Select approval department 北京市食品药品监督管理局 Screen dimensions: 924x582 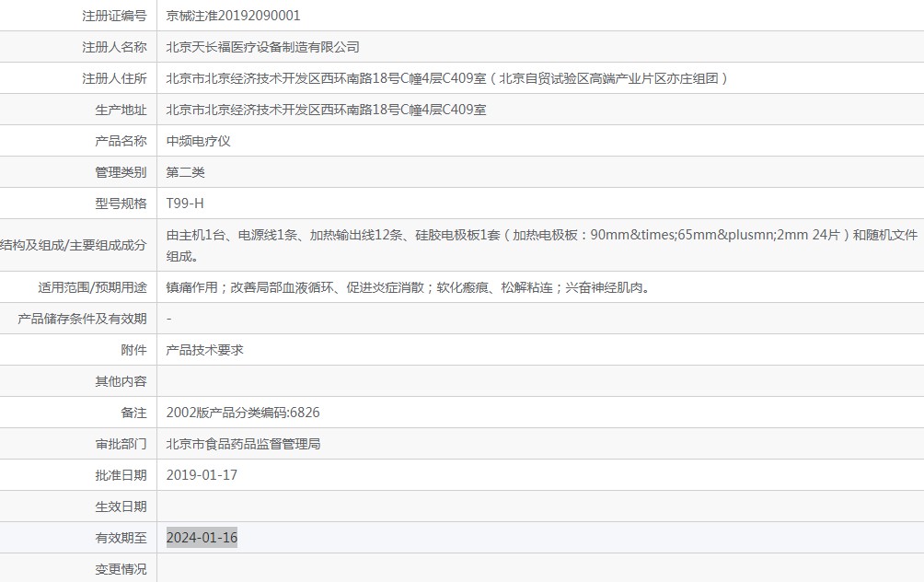pos(243,444)
